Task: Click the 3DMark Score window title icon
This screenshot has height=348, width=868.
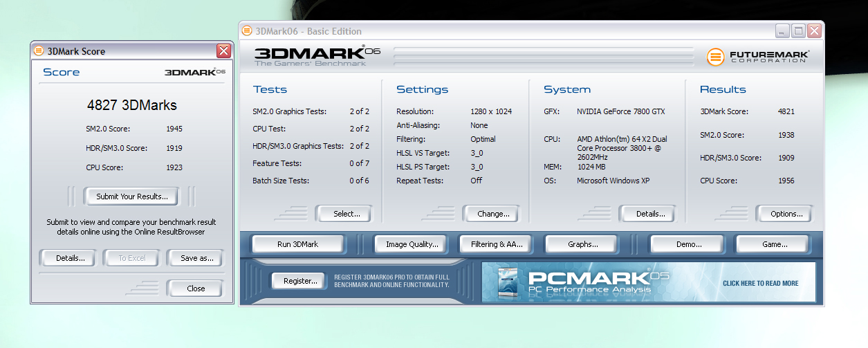Action: (x=39, y=51)
